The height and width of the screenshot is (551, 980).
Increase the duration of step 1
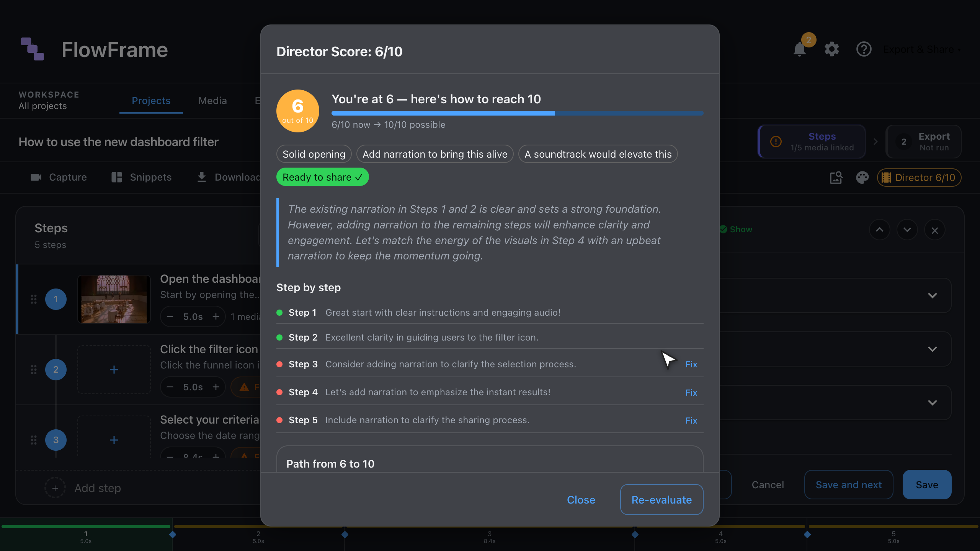[216, 317]
